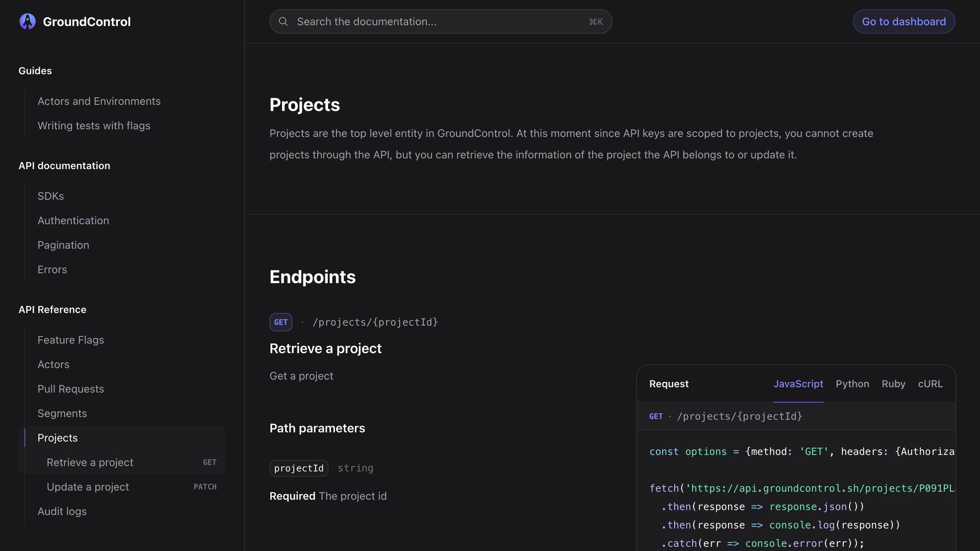980x551 pixels.
Task: Click the const options code line
Action: pyautogui.click(x=802, y=452)
